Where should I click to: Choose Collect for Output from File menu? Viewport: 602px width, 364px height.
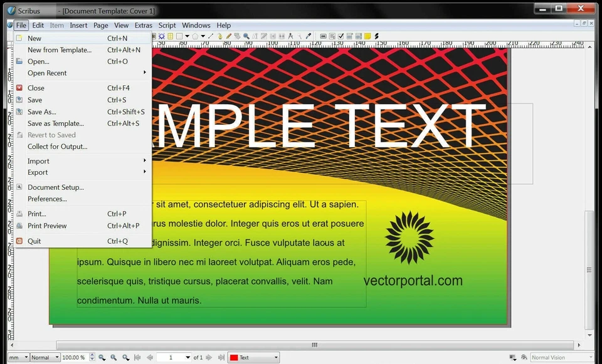point(57,146)
